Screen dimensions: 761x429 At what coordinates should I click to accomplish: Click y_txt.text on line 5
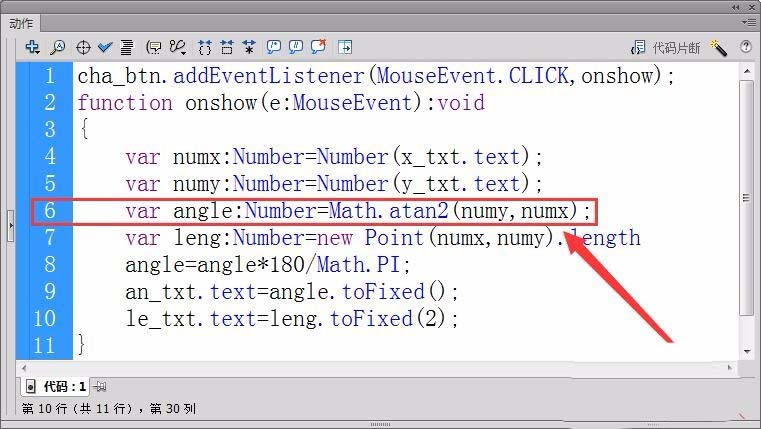[460, 184]
